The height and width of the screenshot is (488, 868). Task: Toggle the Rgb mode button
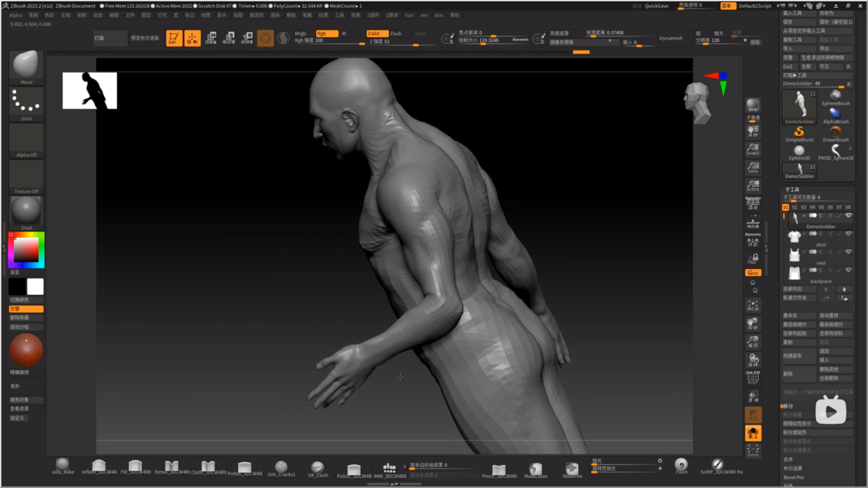tap(326, 33)
